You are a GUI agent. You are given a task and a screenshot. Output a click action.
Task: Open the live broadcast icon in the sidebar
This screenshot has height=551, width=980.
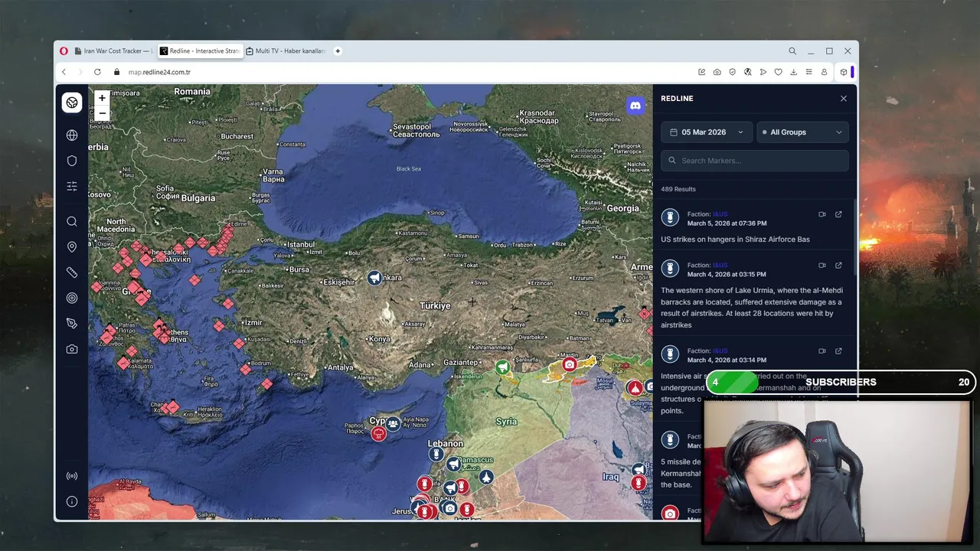tap(72, 476)
